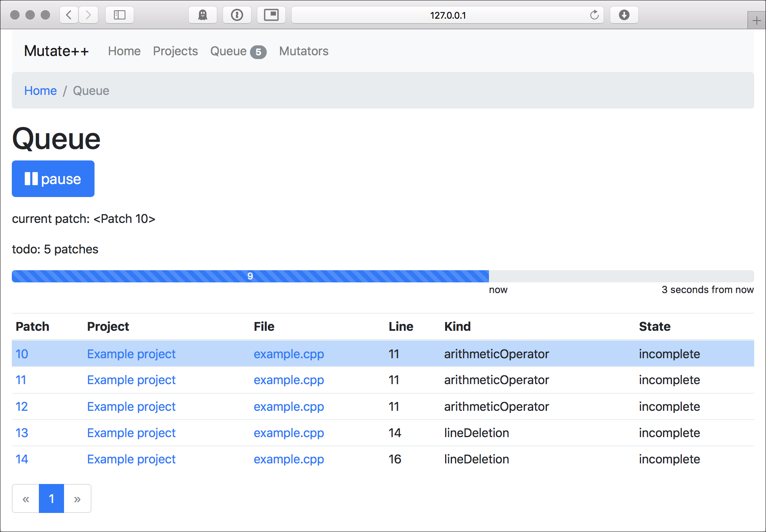Open example.cpp in patch 11 row
This screenshot has height=532, width=766.
point(288,380)
